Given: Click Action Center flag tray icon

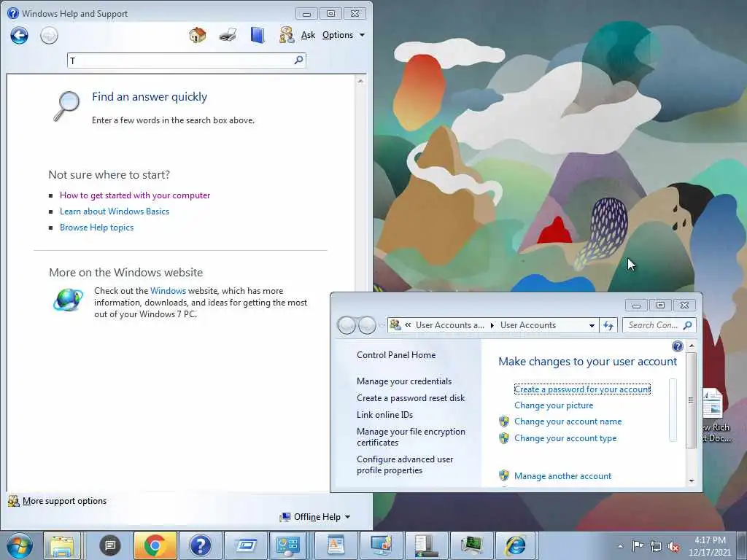Looking at the screenshot, I should (x=638, y=546).
